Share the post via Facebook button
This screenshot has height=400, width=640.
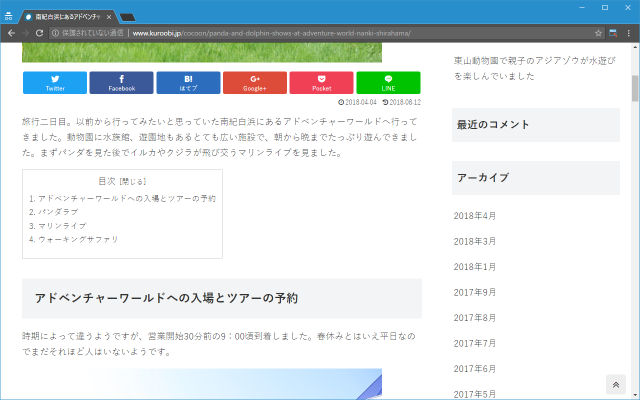point(121,82)
